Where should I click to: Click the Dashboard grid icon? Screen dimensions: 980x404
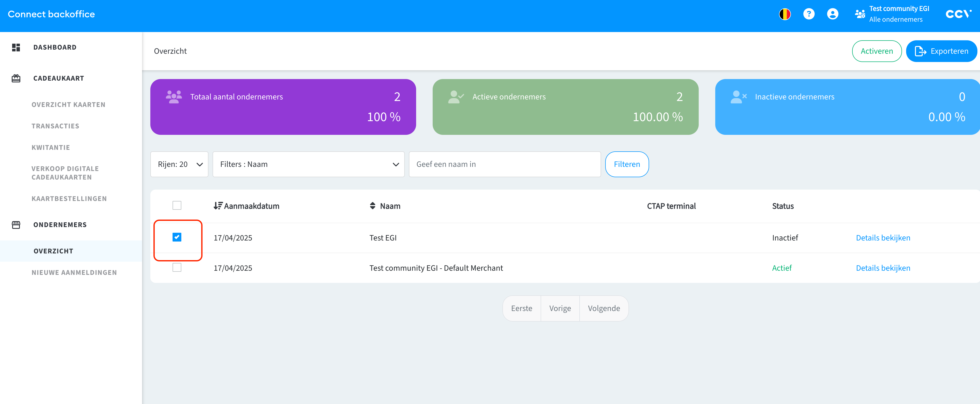[x=16, y=47]
